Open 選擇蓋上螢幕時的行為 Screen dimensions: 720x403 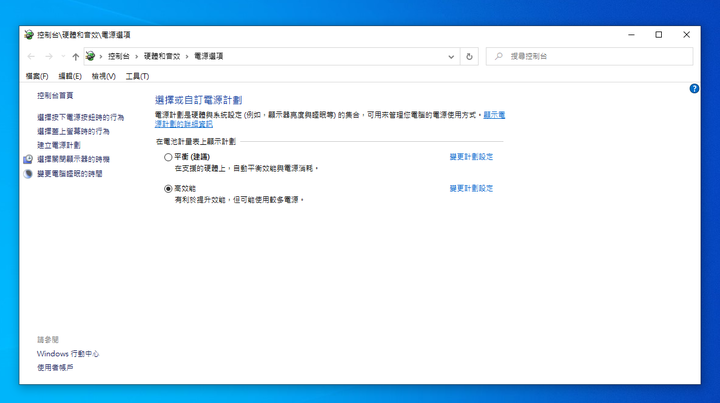point(73,131)
